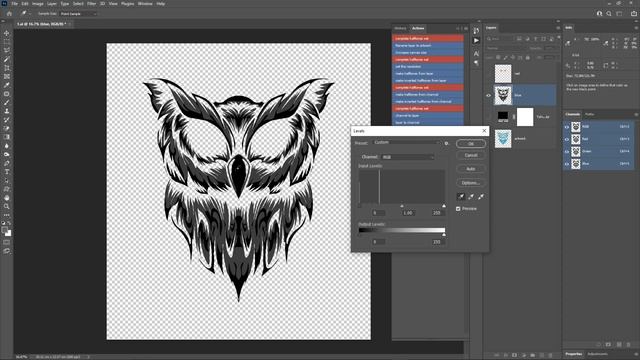The height and width of the screenshot is (360, 640).
Task: Select the Clone Stamp tool
Action: coord(7,111)
